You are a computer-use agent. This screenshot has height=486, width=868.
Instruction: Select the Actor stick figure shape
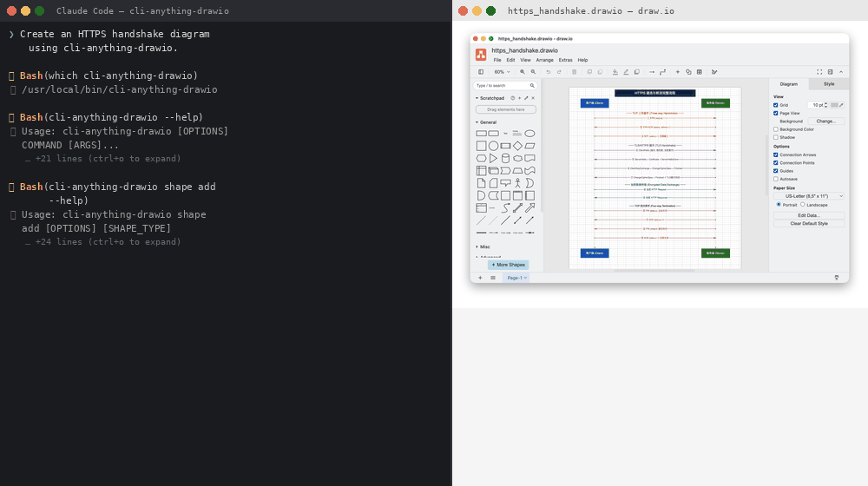click(x=517, y=183)
